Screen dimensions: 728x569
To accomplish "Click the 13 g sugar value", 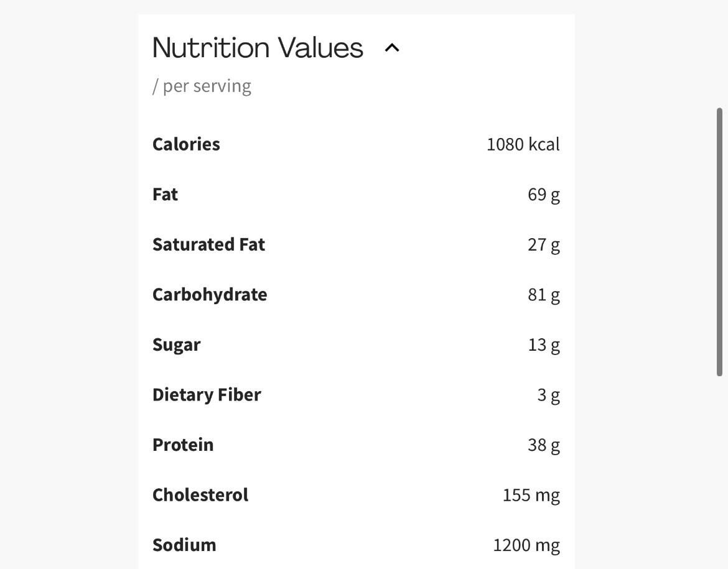I will coord(543,345).
